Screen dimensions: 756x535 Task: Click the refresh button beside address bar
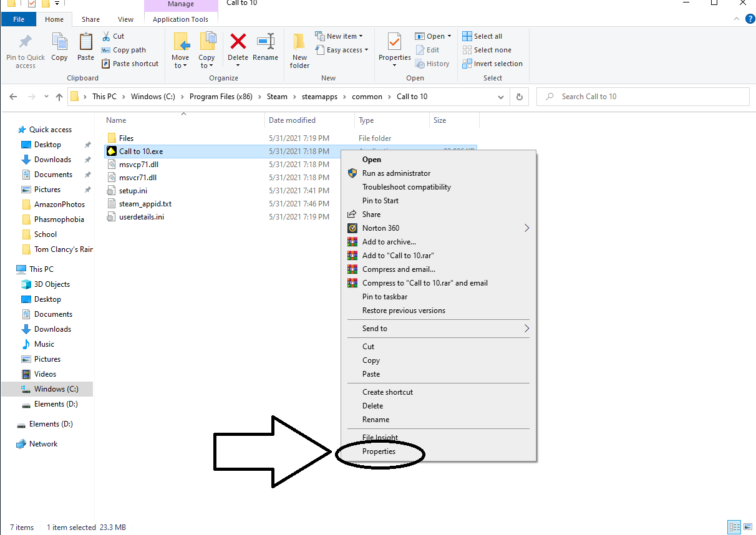[x=519, y=97]
